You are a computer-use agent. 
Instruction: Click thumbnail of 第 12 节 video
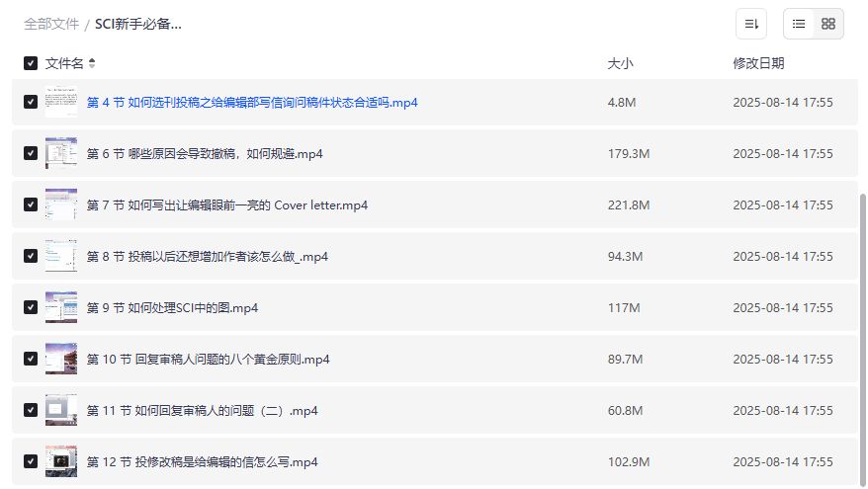[x=61, y=461]
